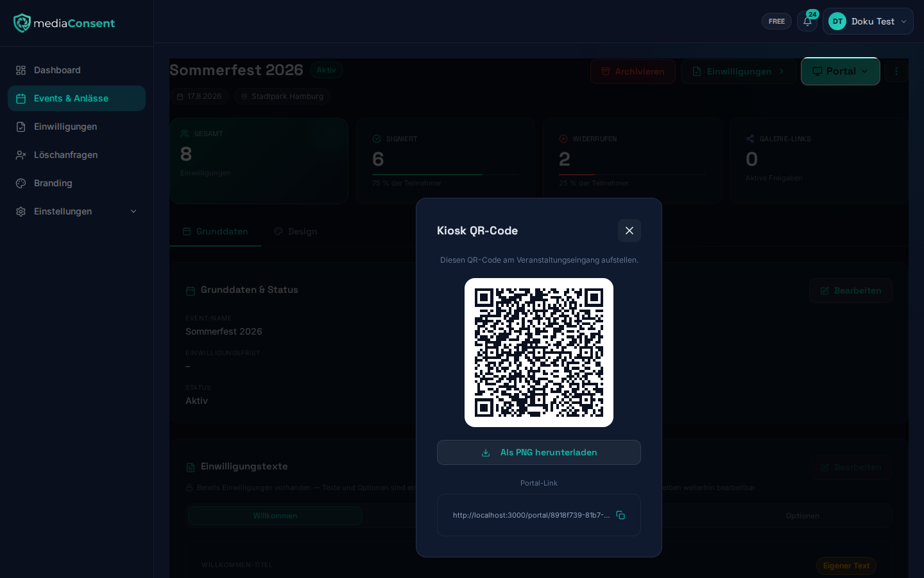Select the Willkommen text tab

[275, 516]
